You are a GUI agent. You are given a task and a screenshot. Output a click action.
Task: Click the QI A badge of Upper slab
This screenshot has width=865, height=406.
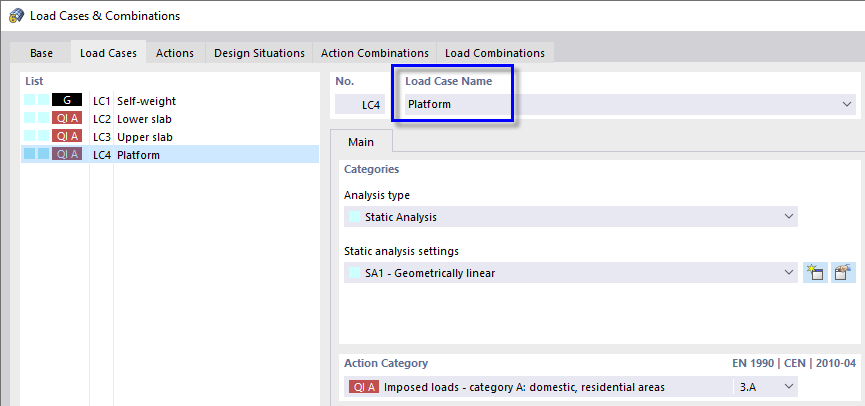pos(67,137)
